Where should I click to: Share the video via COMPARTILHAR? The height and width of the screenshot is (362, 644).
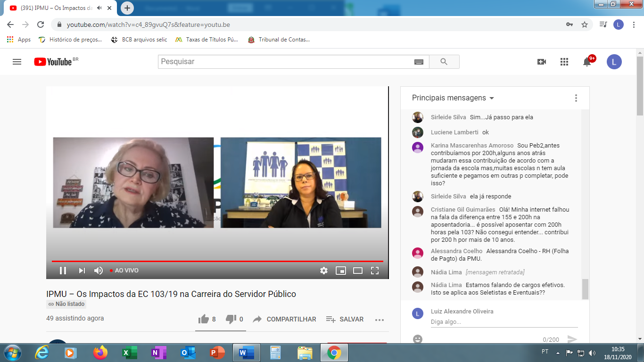pyautogui.click(x=284, y=319)
